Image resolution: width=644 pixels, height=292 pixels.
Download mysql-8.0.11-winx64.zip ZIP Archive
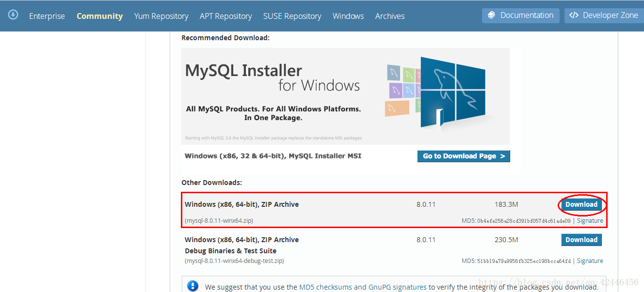click(x=581, y=205)
